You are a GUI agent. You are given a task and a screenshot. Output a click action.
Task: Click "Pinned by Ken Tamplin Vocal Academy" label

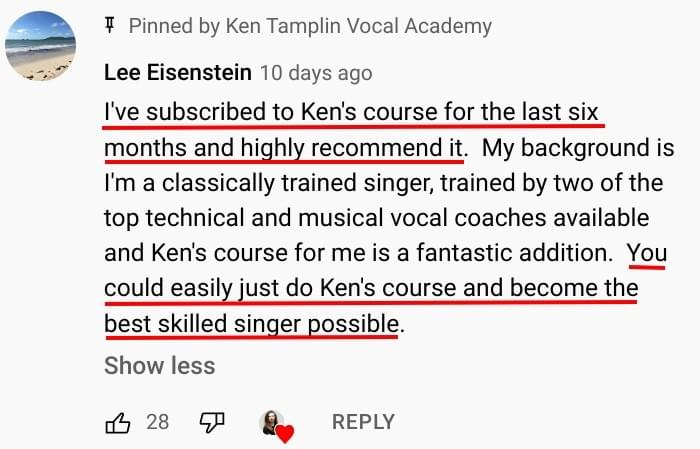pos(310,26)
